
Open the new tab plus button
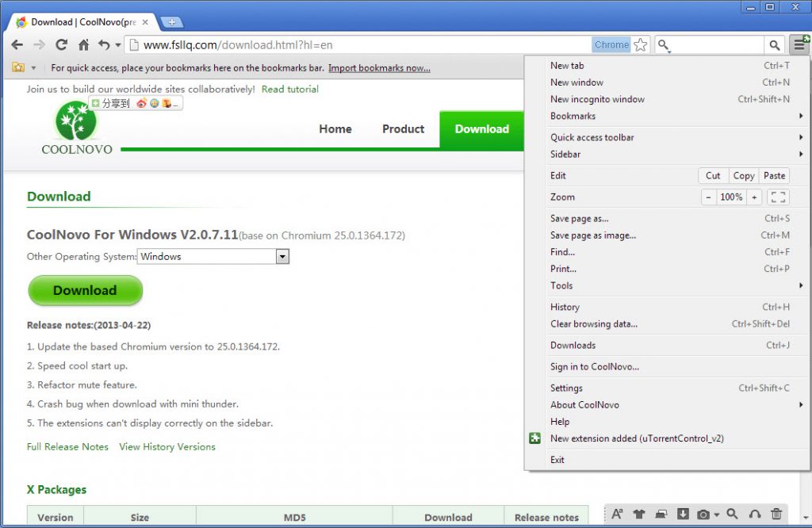(x=172, y=22)
